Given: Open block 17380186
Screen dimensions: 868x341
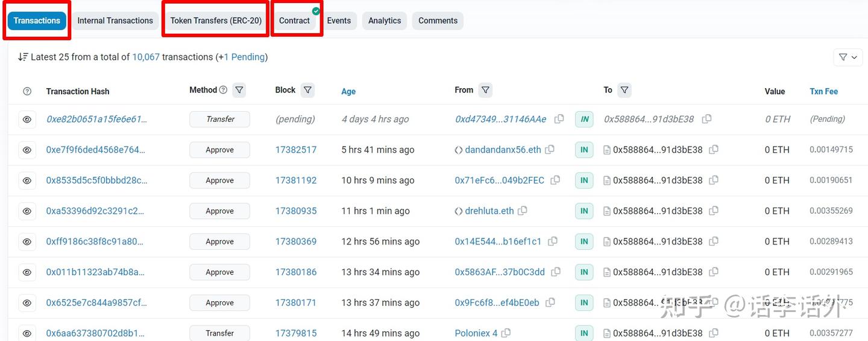Looking at the screenshot, I should pyautogui.click(x=296, y=272).
